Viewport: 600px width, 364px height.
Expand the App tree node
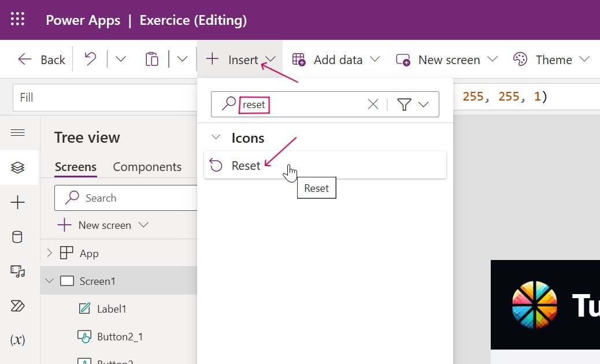(49, 253)
